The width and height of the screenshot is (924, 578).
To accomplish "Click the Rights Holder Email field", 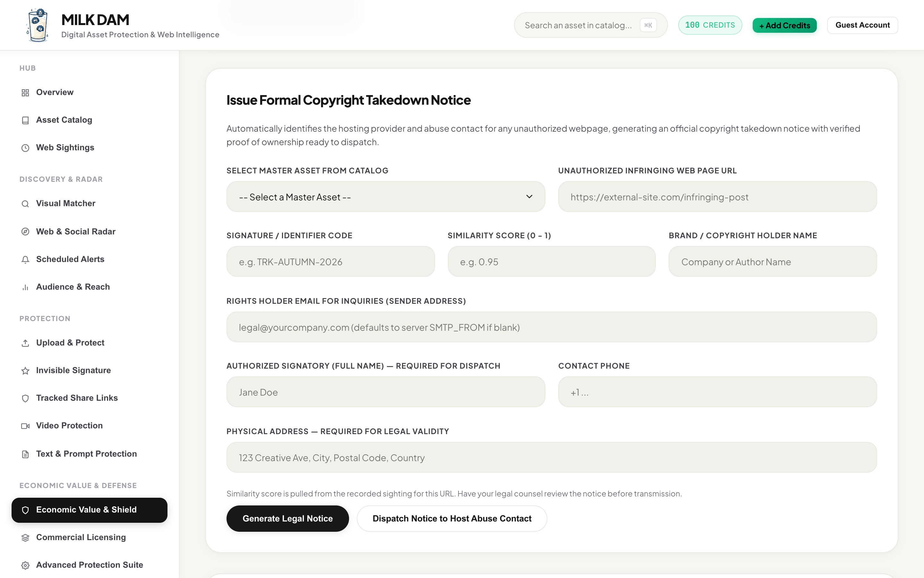I will [x=552, y=327].
